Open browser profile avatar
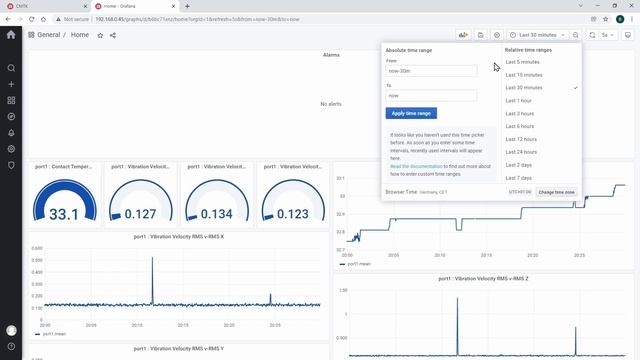640x360 pixels. click(x=620, y=19)
